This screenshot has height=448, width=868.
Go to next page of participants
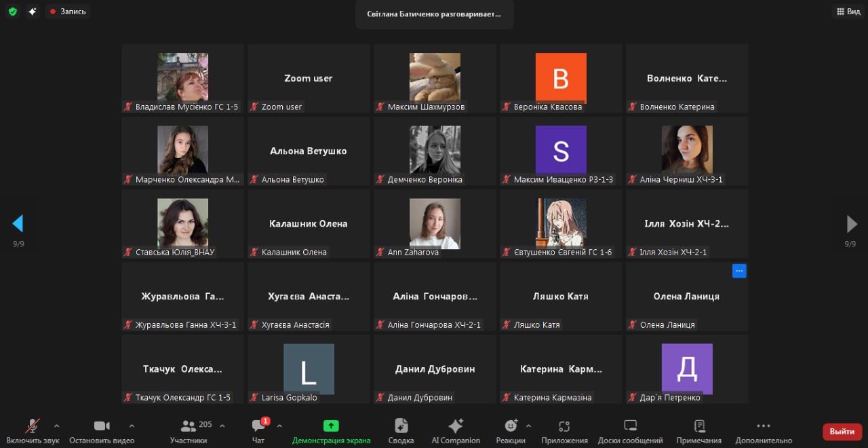852,224
